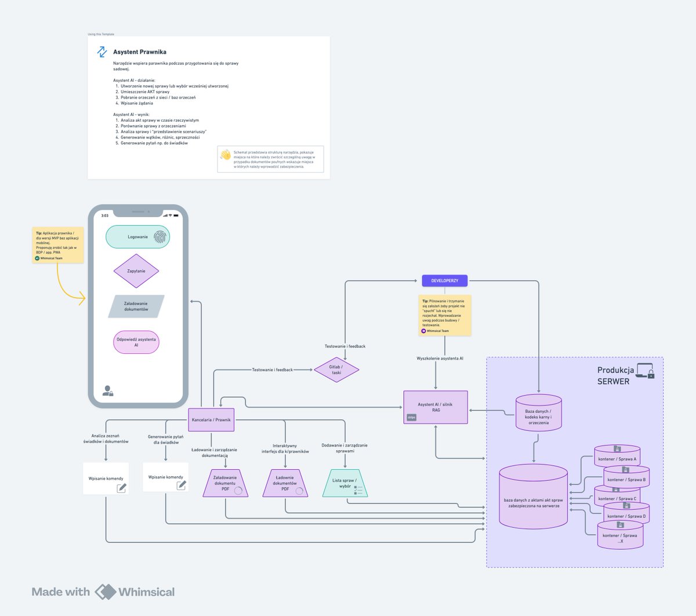Click the Asystent Prawnika heading
The height and width of the screenshot is (616, 696).
point(140,52)
